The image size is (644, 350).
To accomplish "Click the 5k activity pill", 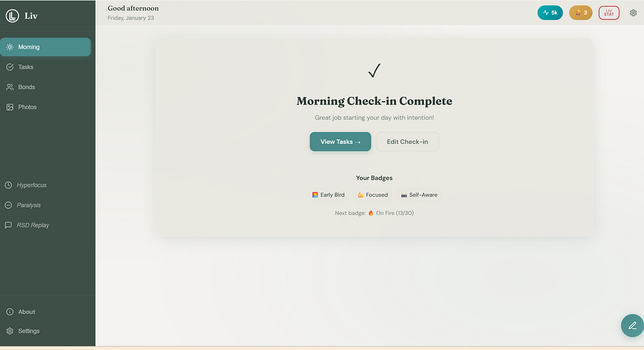I will coord(550,13).
